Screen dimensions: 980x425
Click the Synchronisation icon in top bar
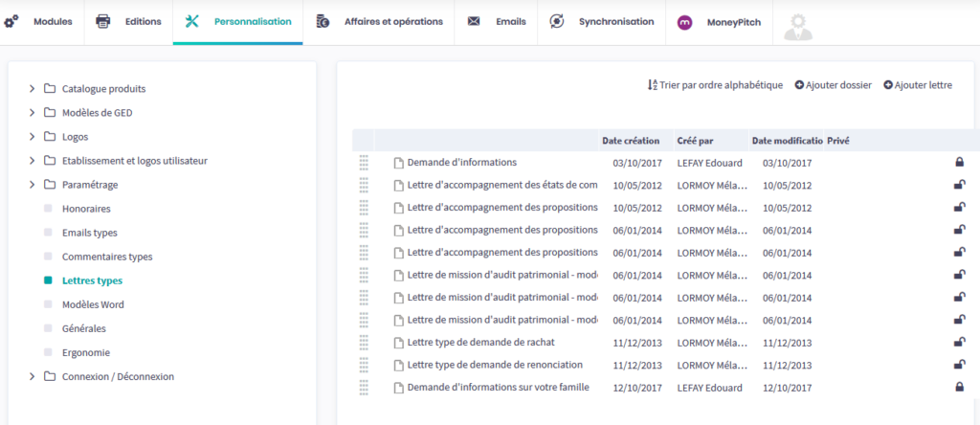tap(557, 22)
